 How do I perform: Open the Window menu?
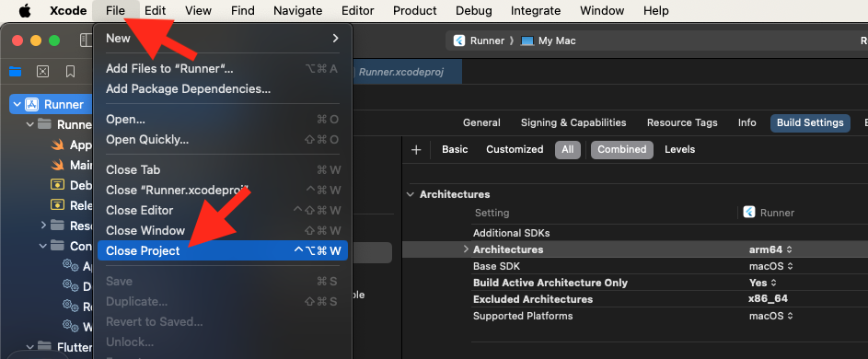click(x=602, y=10)
